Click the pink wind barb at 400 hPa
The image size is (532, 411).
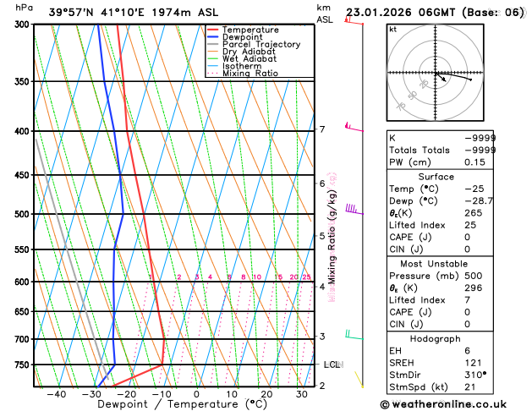point(354,127)
